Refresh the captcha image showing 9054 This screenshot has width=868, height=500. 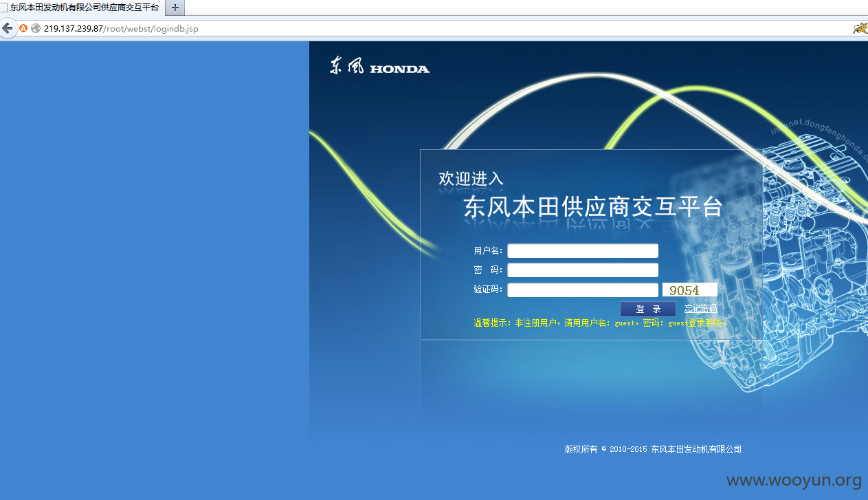690,290
